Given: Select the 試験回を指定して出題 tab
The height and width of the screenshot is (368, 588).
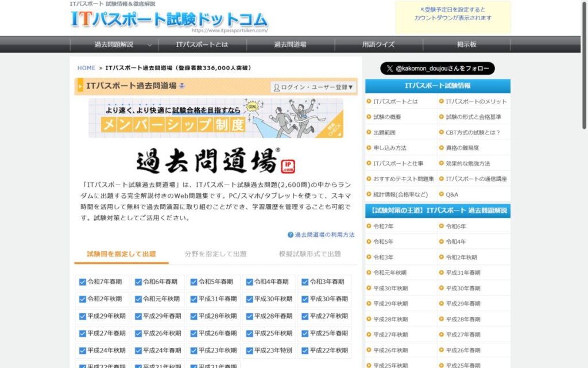Looking at the screenshot, I should point(122,254).
